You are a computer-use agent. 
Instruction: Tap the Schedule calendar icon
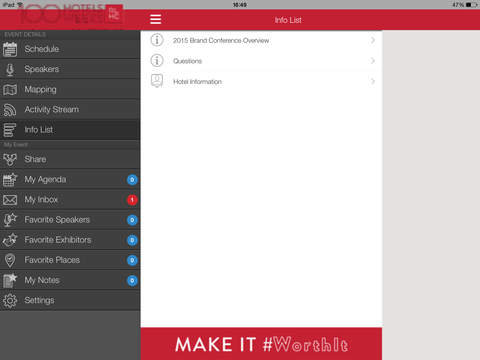pos(10,49)
